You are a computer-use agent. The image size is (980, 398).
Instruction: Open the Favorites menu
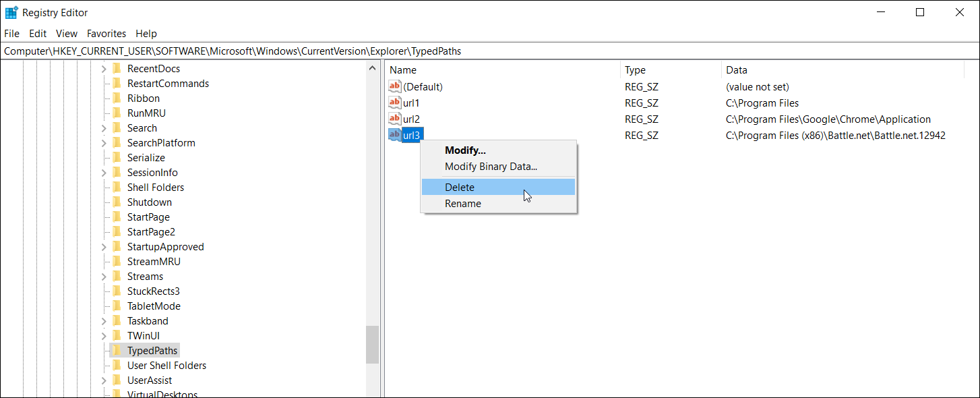106,33
